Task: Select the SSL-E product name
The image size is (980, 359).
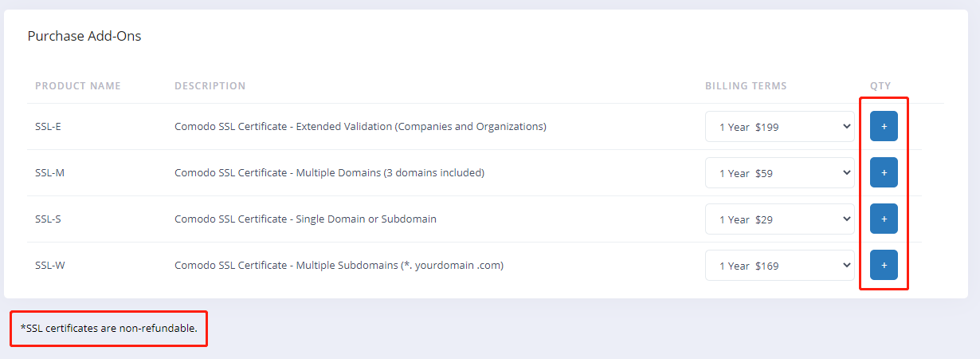Action: coord(49,127)
